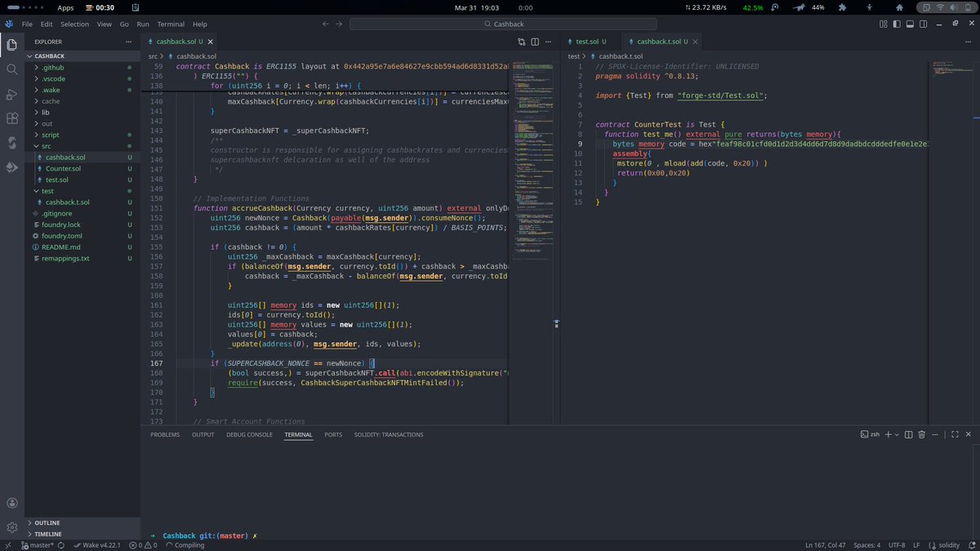
Task: Open the terminal launch profile dropdown
Action: pos(896,434)
